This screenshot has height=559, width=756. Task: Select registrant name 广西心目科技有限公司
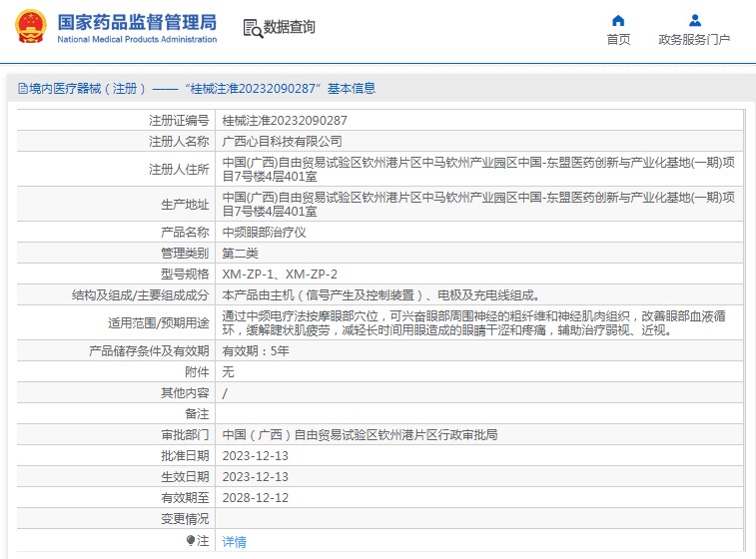(282, 141)
